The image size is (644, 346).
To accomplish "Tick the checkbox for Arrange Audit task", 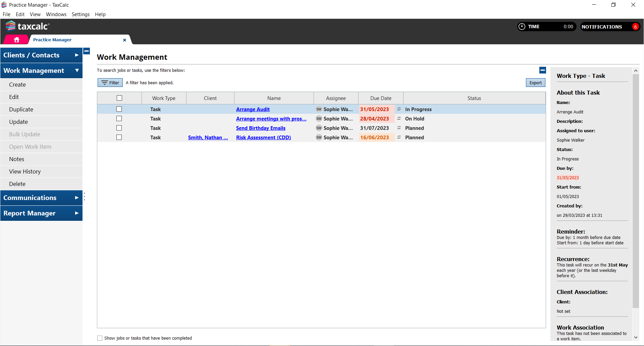I will pos(119,109).
